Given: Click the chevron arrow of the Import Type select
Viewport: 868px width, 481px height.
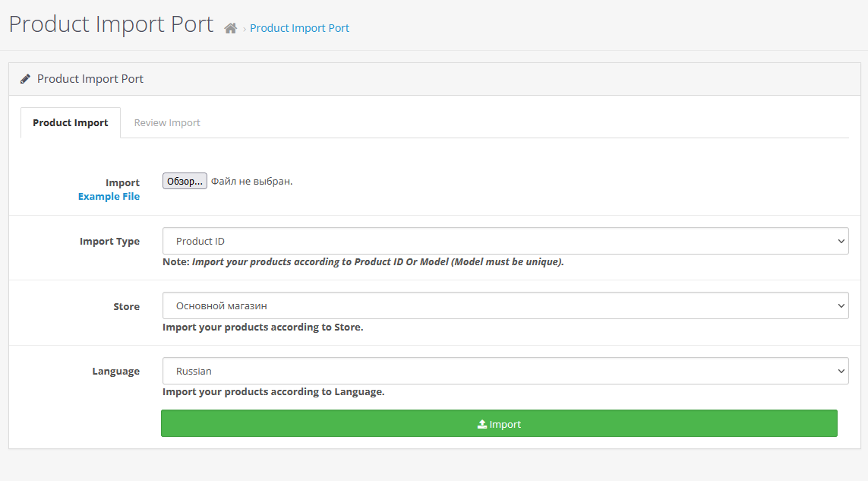Looking at the screenshot, I should coord(841,242).
